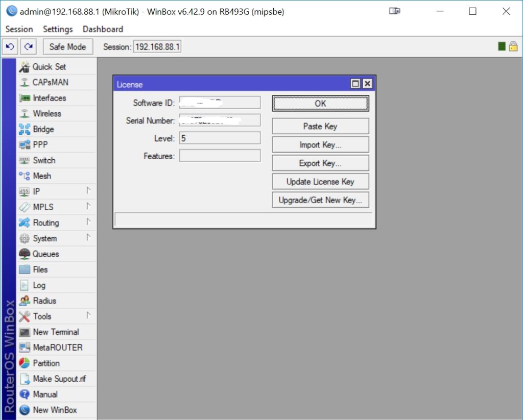Click the Routing menu icon
Viewport: 523px width, 420px height.
(x=25, y=223)
